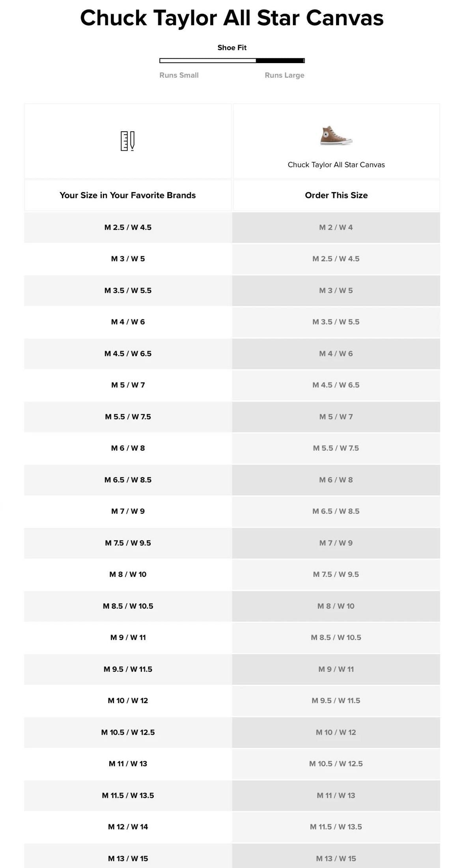
Task: Click the Shoe Fit scale bar
Action: point(232,61)
